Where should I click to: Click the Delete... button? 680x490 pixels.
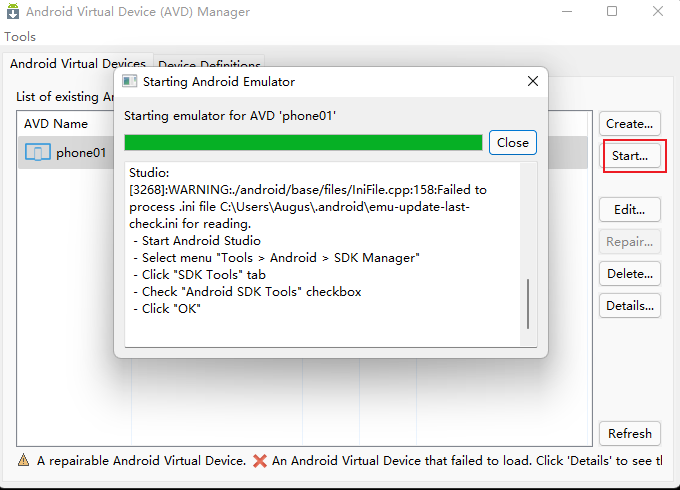click(x=629, y=274)
